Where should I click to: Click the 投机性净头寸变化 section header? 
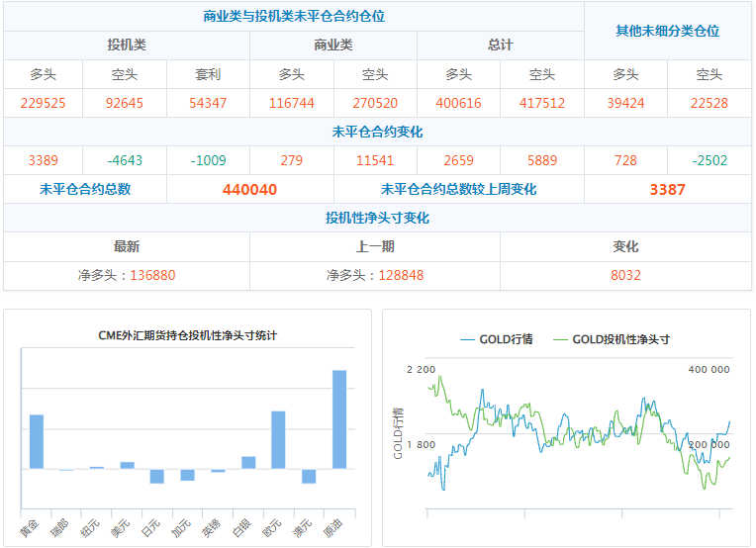pyautogui.click(x=377, y=218)
